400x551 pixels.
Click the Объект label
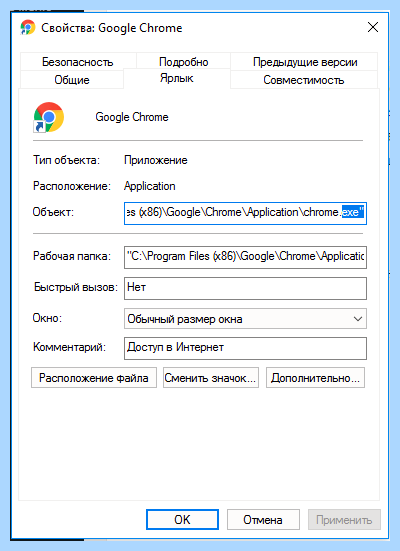point(53,212)
